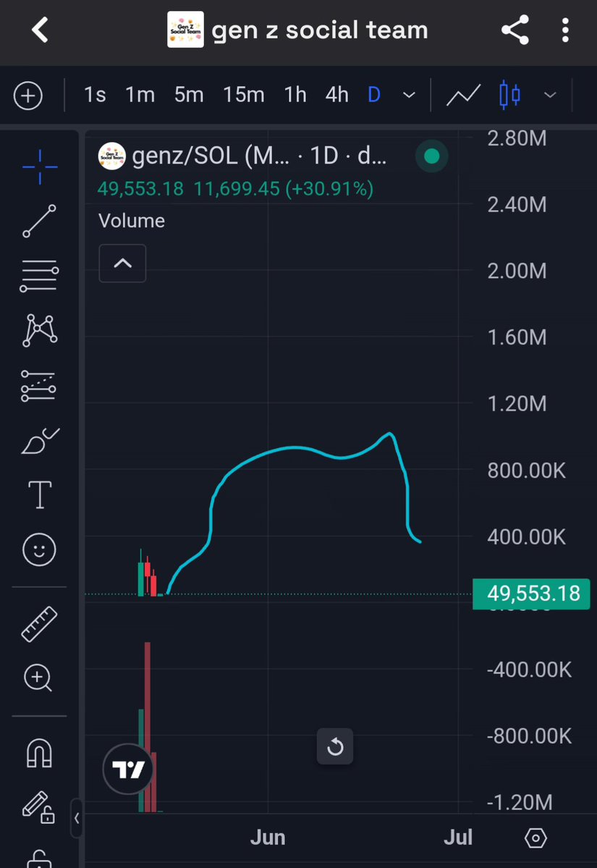
Task: Toggle stay-in-drawing-mode pencil lock
Action: click(38, 807)
